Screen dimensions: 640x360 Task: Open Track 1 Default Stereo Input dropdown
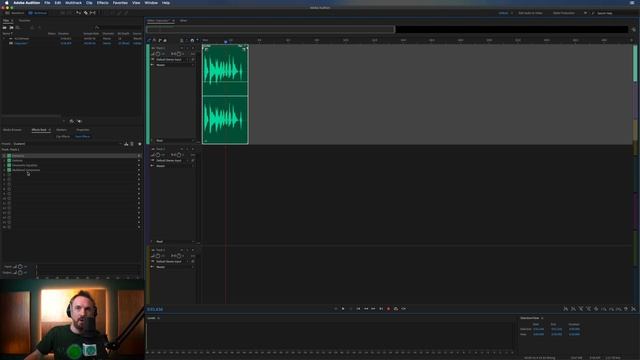point(173,60)
